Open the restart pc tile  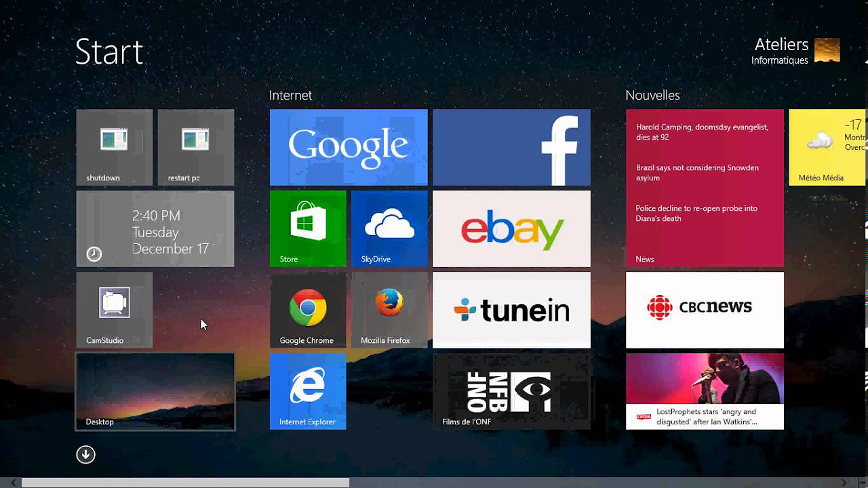pos(195,147)
